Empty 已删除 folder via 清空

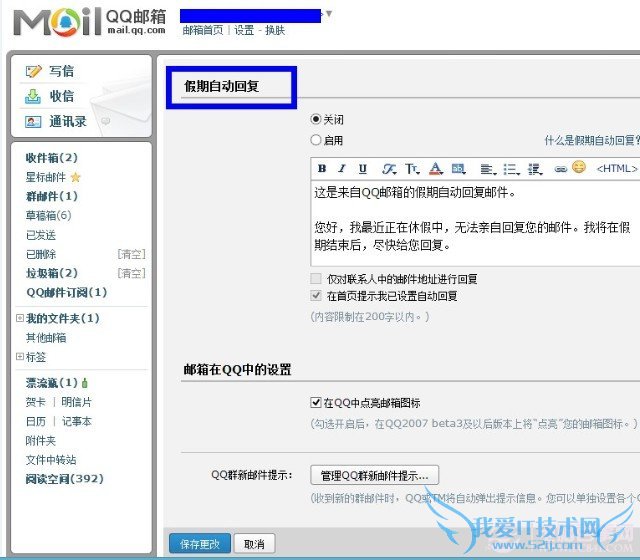(131, 254)
